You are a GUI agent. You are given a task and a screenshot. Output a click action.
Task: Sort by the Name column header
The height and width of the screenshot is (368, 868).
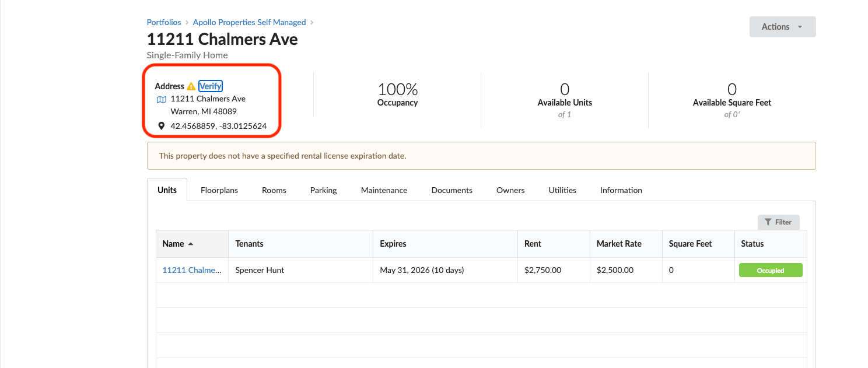pos(192,244)
